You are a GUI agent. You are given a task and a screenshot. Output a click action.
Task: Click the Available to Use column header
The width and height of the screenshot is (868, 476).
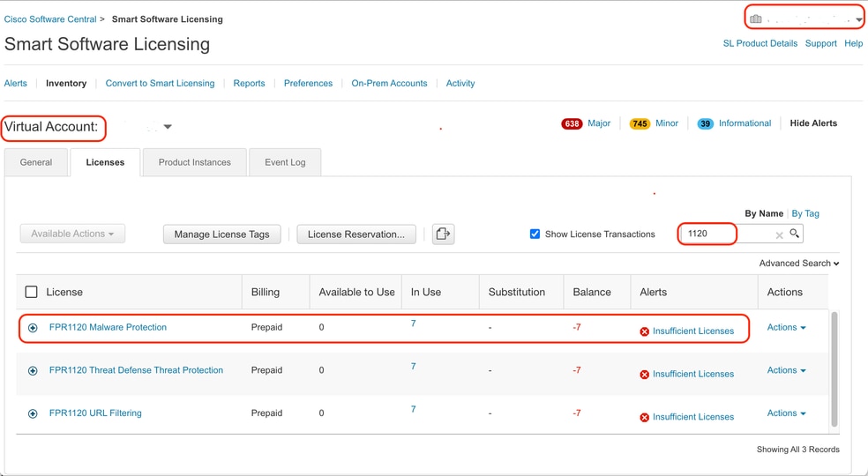356,292
